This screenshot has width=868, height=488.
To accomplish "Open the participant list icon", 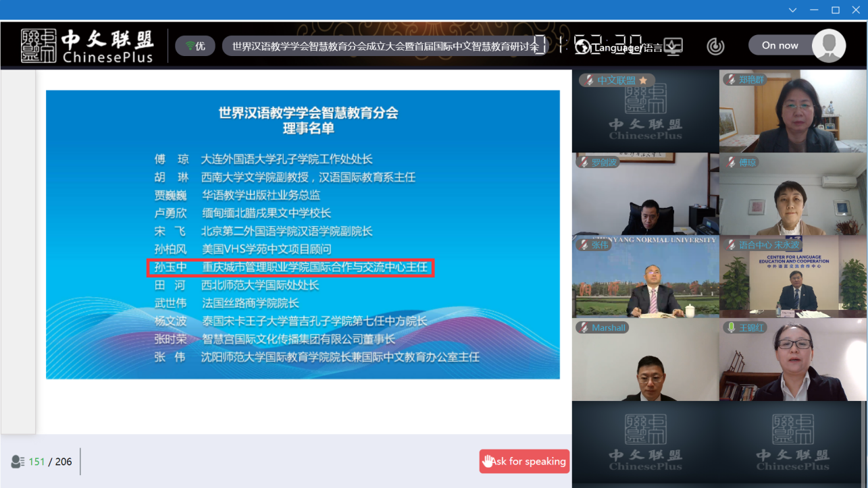I will pyautogui.click(x=18, y=462).
